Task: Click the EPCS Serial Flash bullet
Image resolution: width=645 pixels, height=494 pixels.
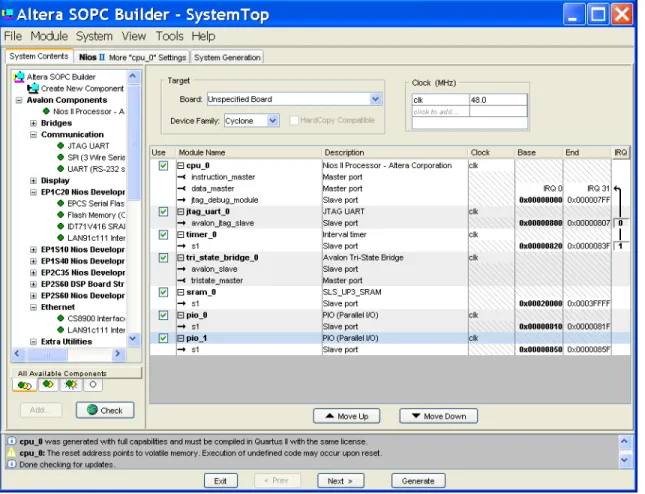Action: 60,203
